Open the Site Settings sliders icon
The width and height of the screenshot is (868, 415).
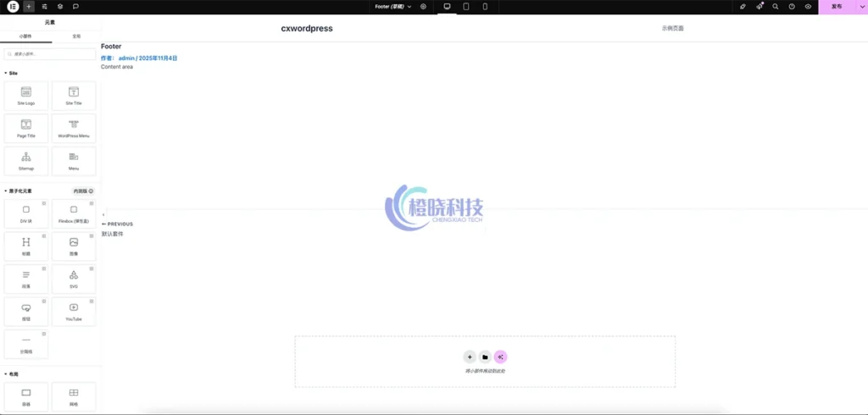[44, 6]
